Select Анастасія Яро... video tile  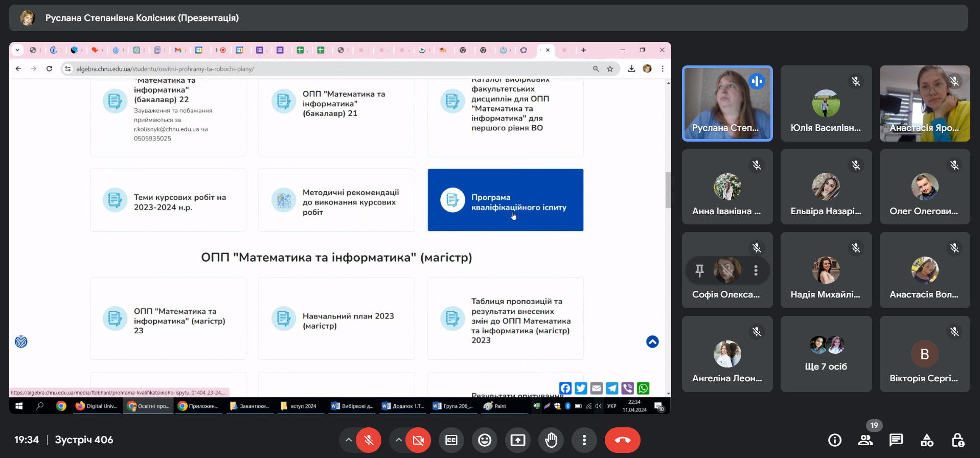[925, 103]
